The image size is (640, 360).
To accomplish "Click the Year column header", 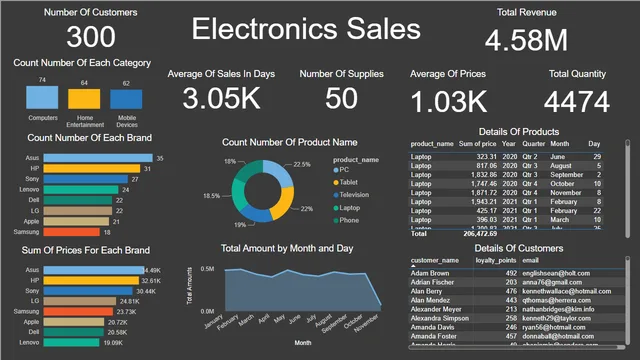I will (509, 144).
